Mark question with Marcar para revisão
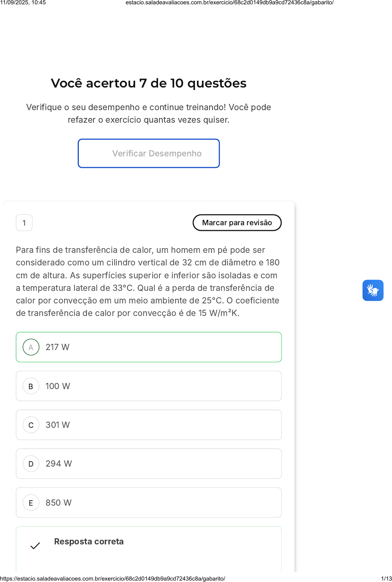This screenshot has height=582, width=392. click(x=237, y=223)
